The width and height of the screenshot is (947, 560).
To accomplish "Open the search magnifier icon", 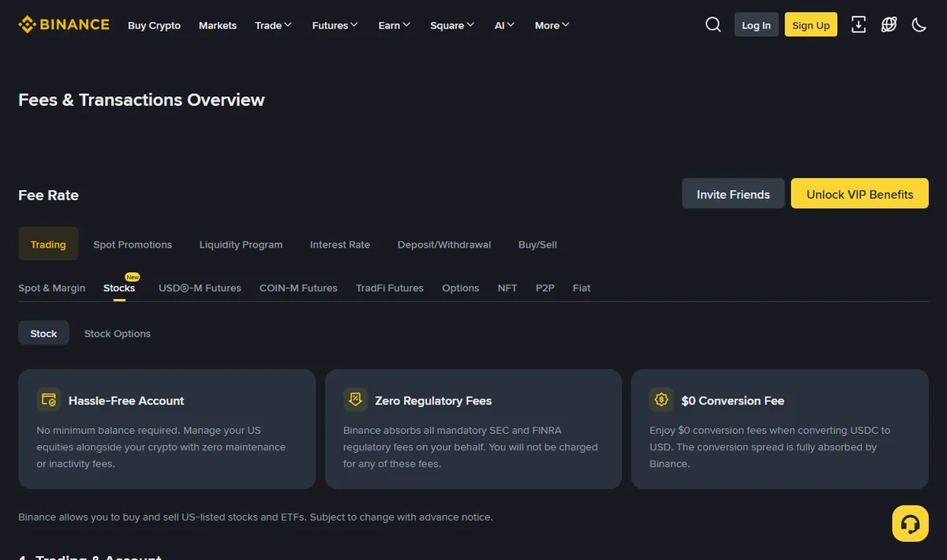I will pyautogui.click(x=713, y=24).
